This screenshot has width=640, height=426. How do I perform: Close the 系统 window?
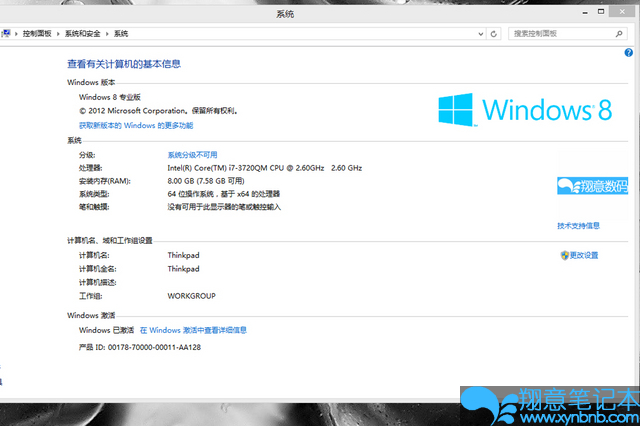click(x=622, y=11)
